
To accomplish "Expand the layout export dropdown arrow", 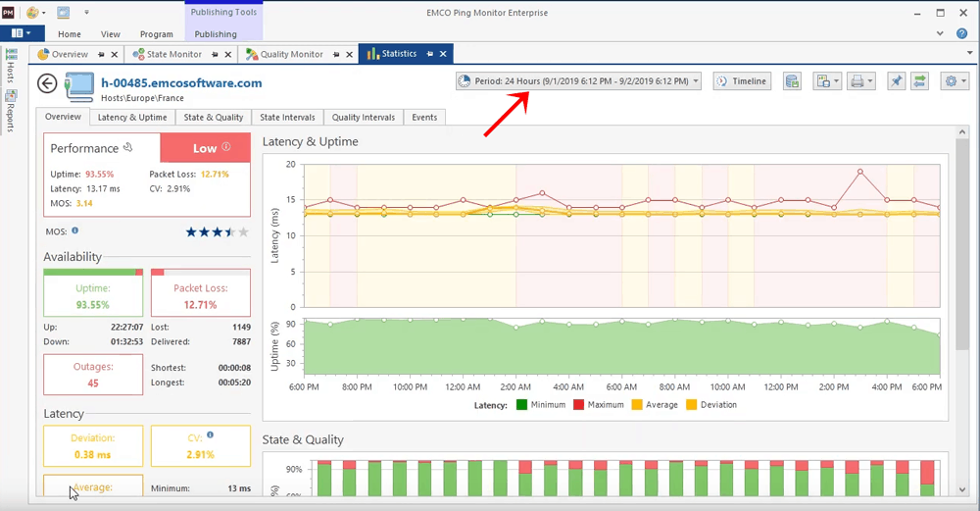I will 836,81.
